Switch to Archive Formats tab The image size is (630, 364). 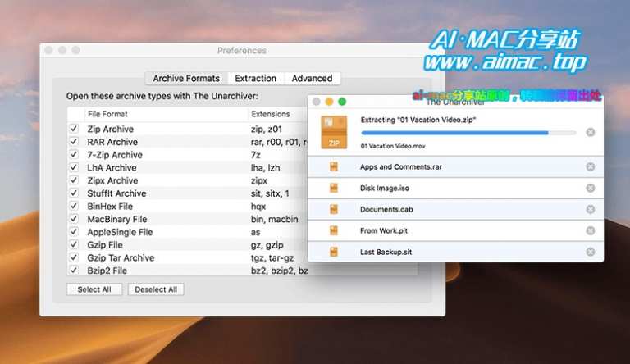tap(186, 79)
